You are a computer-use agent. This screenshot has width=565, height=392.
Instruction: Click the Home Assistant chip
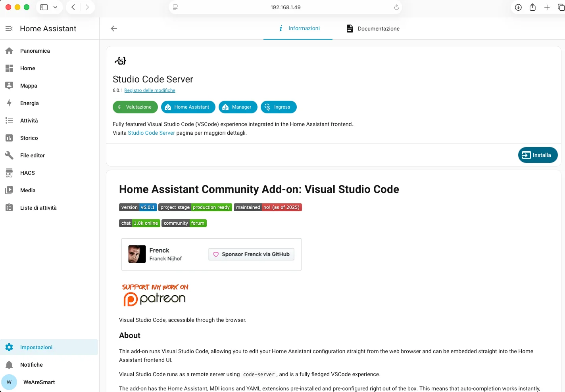(188, 107)
